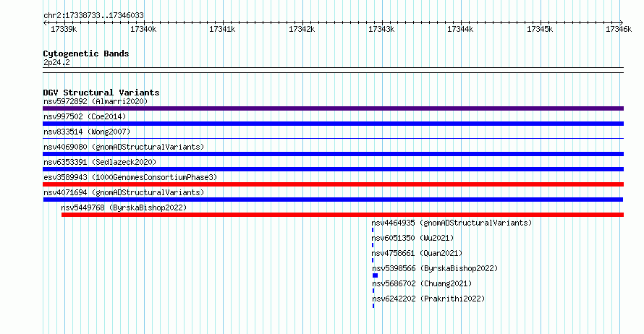Click the blue bar under nsv4069080
The image size is (644, 334).
coord(333,154)
